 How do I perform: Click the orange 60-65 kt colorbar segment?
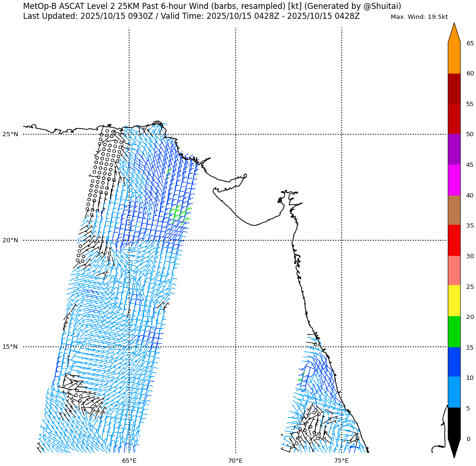[x=454, y=58]
